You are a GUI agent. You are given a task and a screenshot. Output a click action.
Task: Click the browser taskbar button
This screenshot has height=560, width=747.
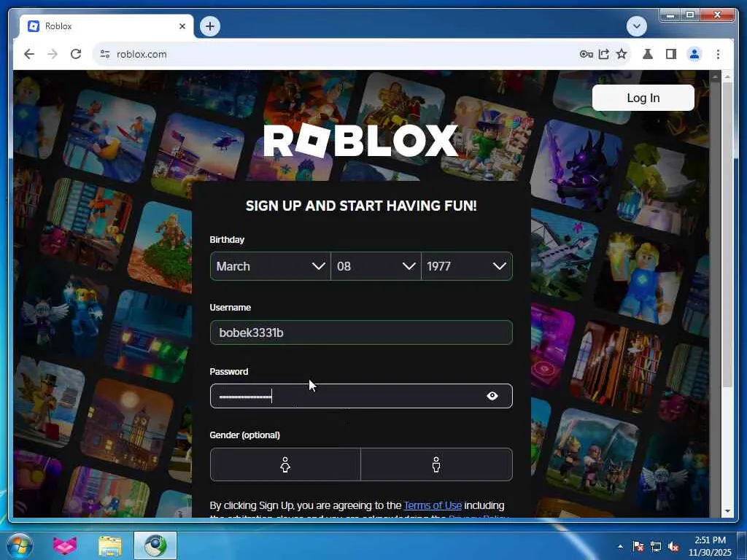[x=155, y=545]
